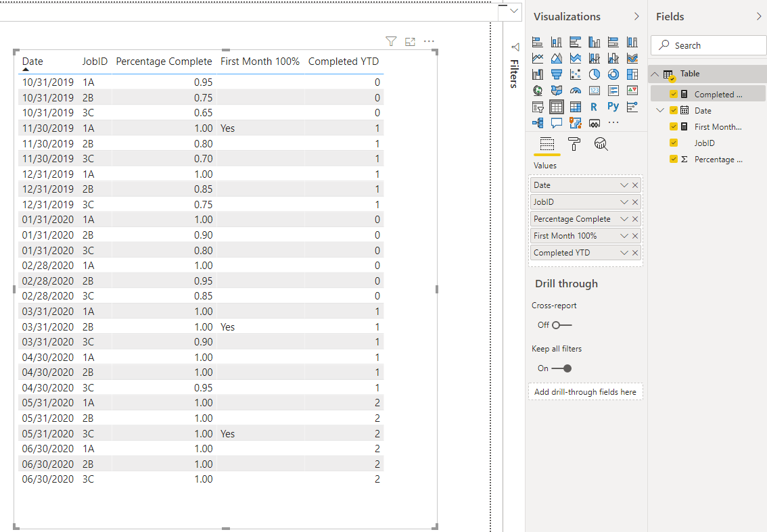
Task: Choose the clustered column chart visual
Action: pyautogui.click(x=595, y=42)
